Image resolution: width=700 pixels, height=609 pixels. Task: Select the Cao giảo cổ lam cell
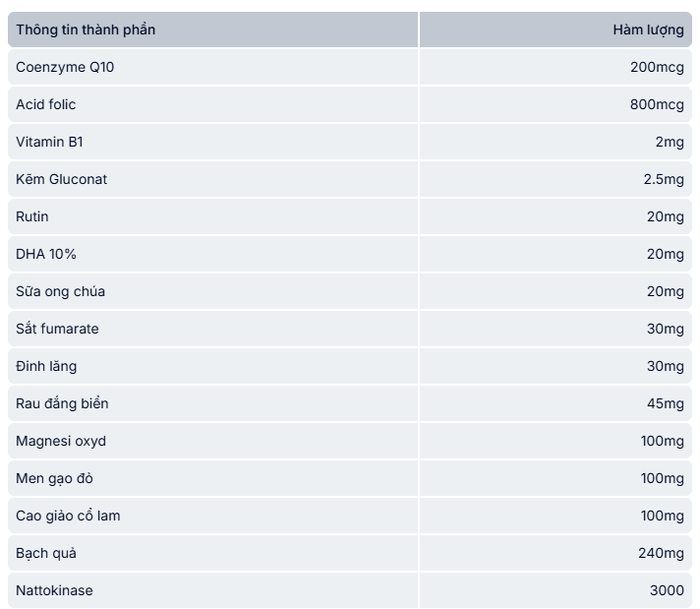pos(68,516)
